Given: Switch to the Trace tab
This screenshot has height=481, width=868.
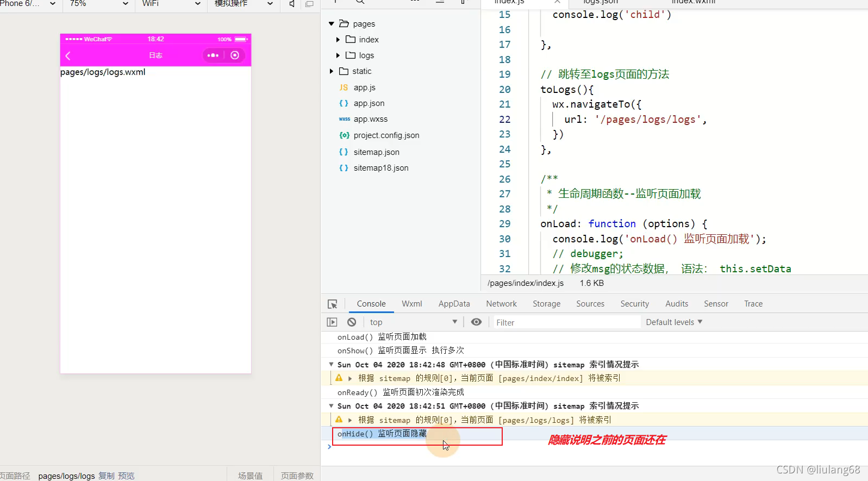Looking at the screenshot, I should [x=753, y=304].
